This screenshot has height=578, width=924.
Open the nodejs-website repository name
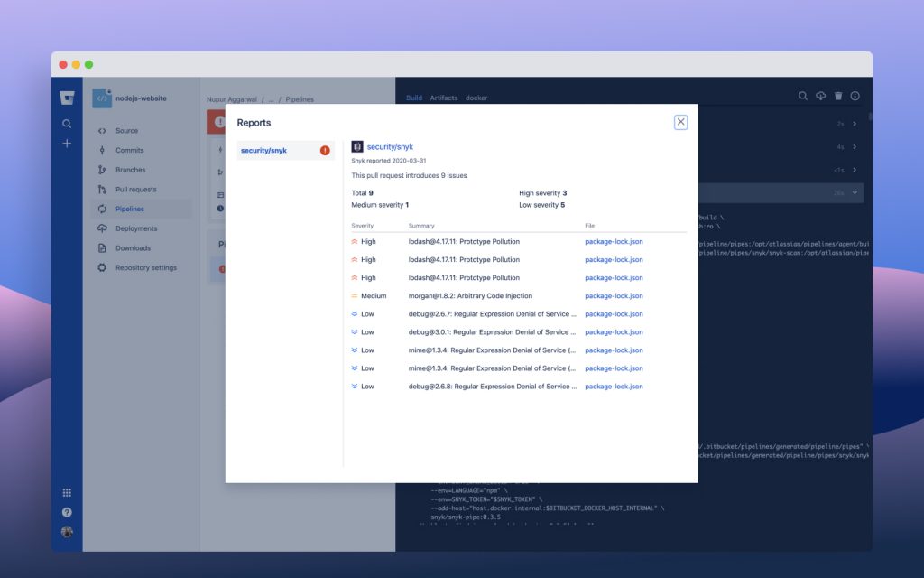pyautogui.click(x=141, y=98)
